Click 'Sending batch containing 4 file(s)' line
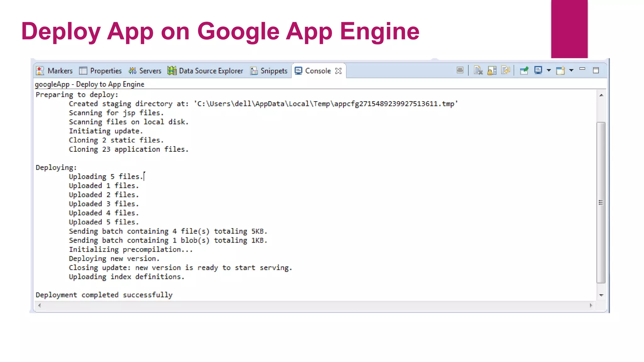Image resolution: width=644 pixels, height=362 pixels. pyautogui.click(x=168, y=231)
